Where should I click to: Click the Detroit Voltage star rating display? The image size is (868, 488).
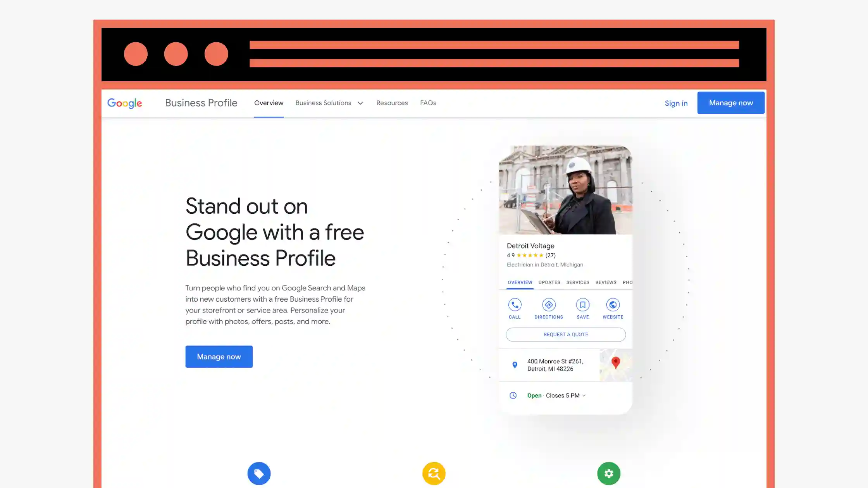pyautogui.click(x=530, y=255)
